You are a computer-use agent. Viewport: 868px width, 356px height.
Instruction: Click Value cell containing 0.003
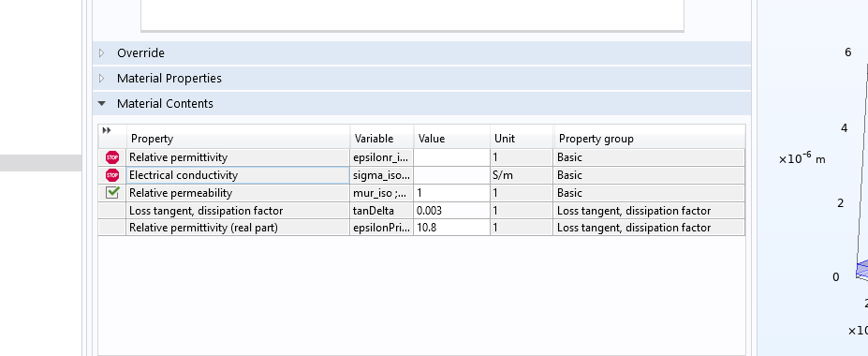click(x=451, y=211)
